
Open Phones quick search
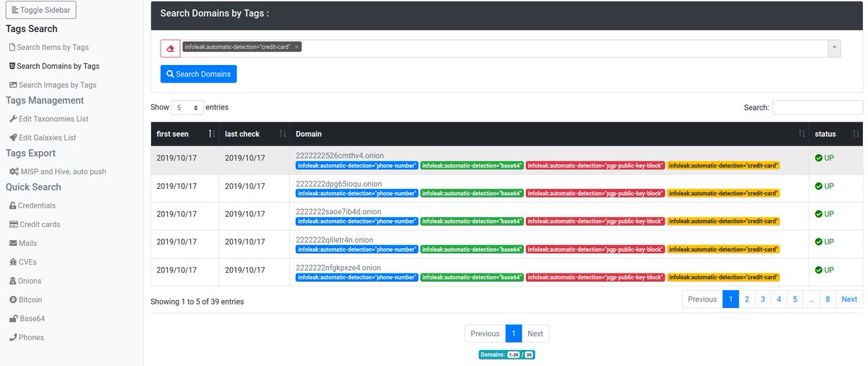coord(32,337)
